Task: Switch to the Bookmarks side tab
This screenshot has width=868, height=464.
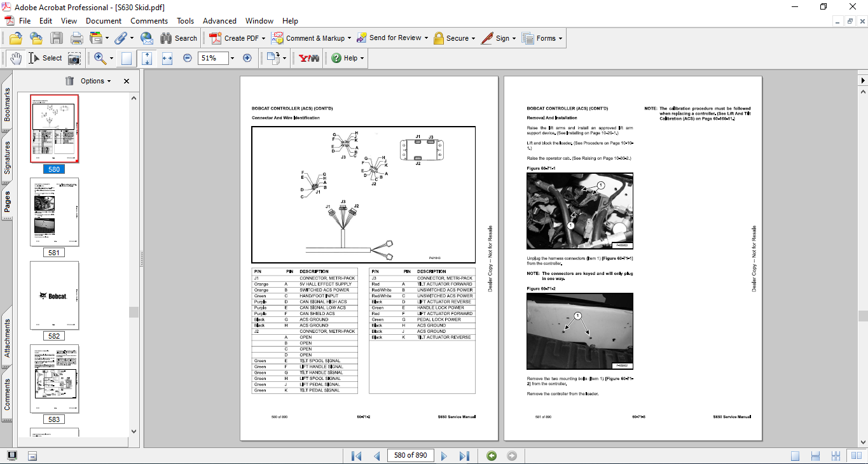Action: tap(7, 104)
